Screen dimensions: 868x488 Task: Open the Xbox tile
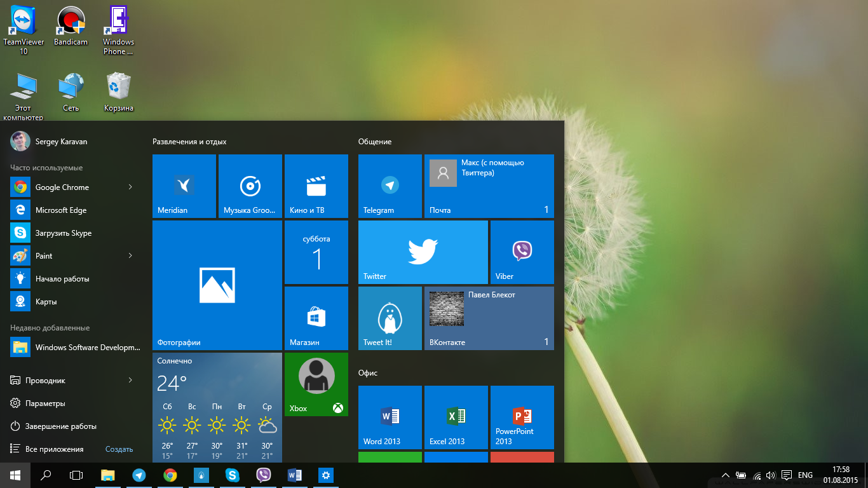316,384
